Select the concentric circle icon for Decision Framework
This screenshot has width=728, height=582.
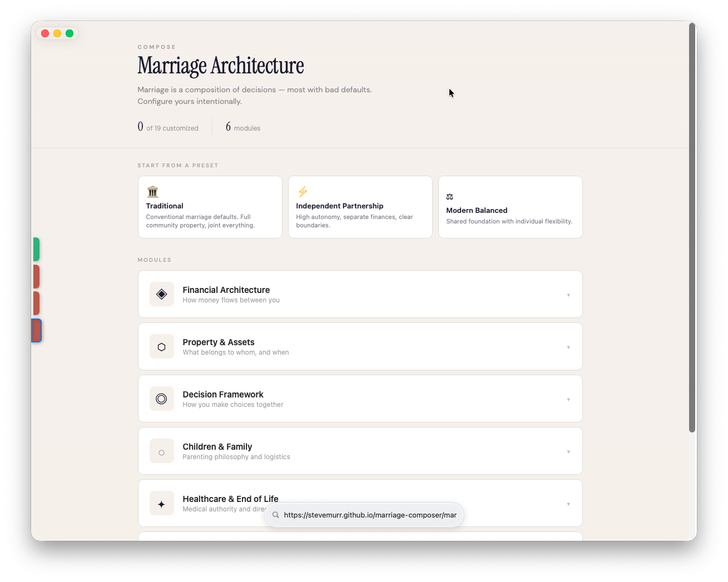[161, 399]
